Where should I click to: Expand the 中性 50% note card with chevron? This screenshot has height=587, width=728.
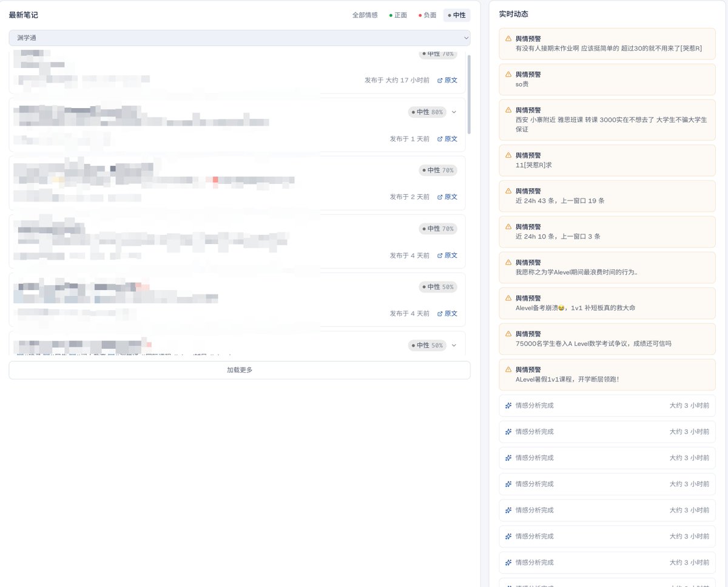(454, 345)
